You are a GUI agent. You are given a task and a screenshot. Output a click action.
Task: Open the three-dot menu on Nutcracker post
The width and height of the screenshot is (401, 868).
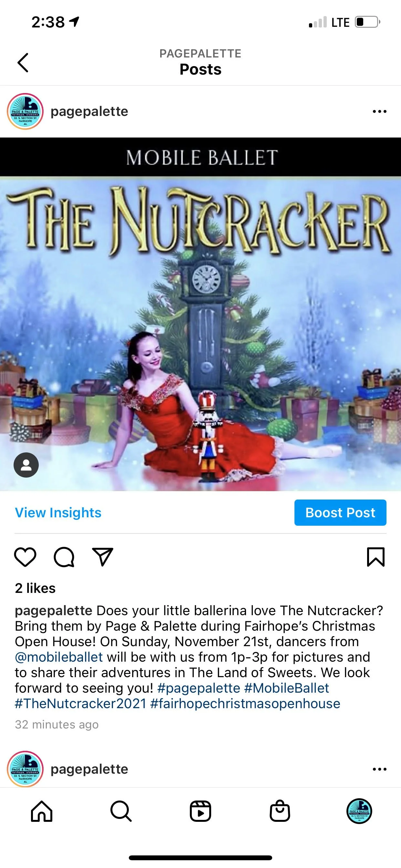click(379, 111)
